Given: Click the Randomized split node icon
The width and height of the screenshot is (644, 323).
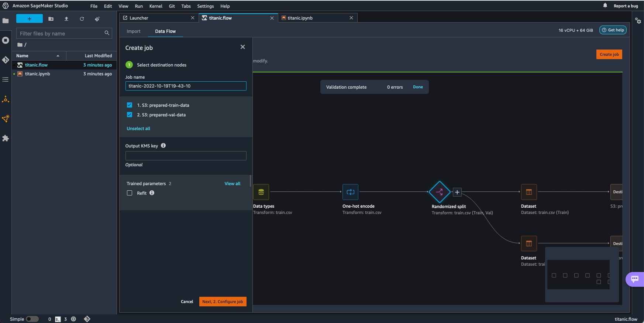Looking at the screenshot, I should click(x=439, y=192).
